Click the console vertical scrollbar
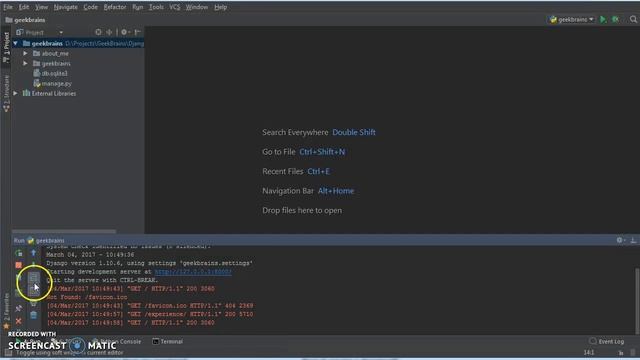Viewport: 640px width, 360px height. click(637, 300)
